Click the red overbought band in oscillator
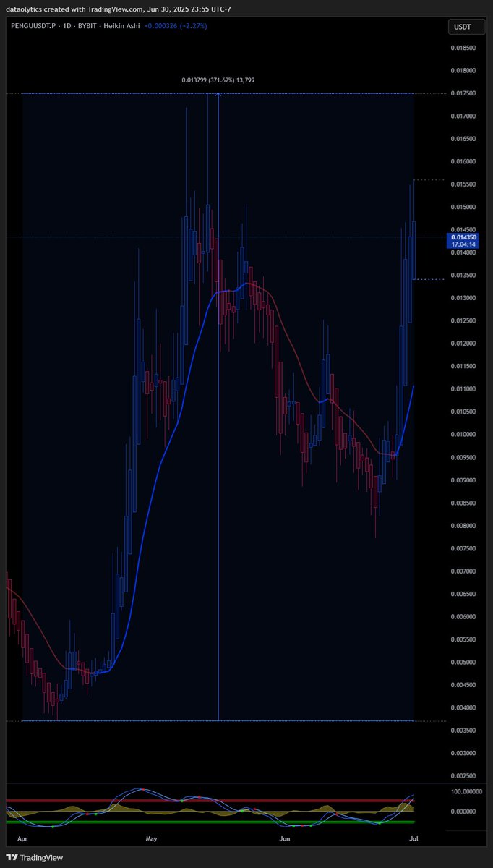 pos(210,801)
